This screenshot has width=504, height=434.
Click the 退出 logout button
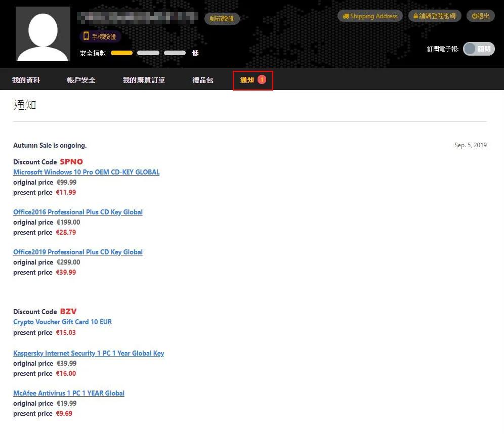[x=481, y=16]
